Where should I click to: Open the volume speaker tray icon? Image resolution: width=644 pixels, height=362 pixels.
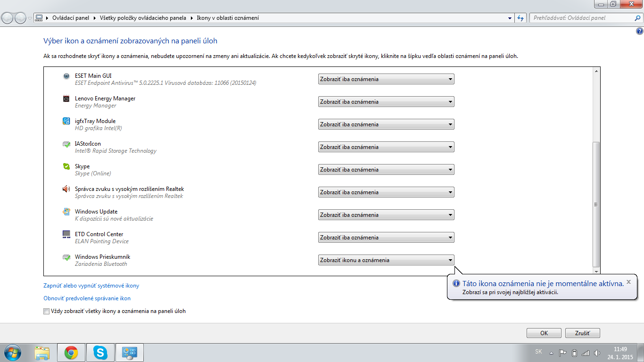(597, 353)
